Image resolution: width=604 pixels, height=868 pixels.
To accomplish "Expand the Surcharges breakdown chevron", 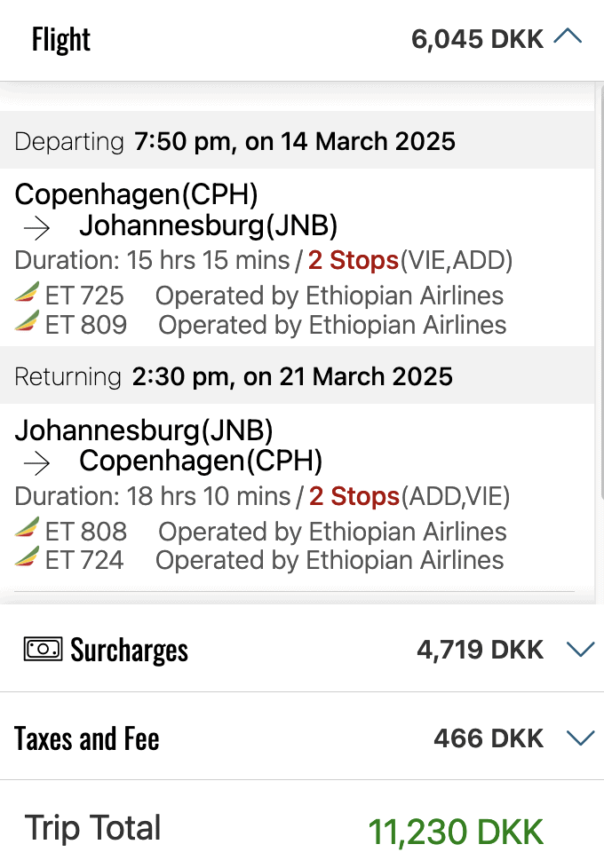I will pyautogui.click(x=580, y=650).
